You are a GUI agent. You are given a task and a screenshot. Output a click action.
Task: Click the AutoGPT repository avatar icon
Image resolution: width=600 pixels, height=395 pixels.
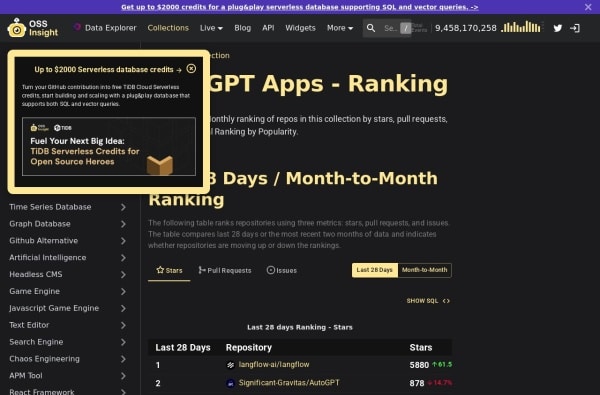tap(230, 383)
